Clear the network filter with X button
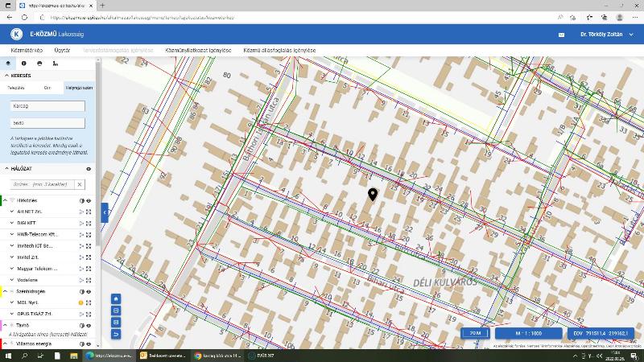The height and width of the screenshot is (362, 644). [80, 184]
